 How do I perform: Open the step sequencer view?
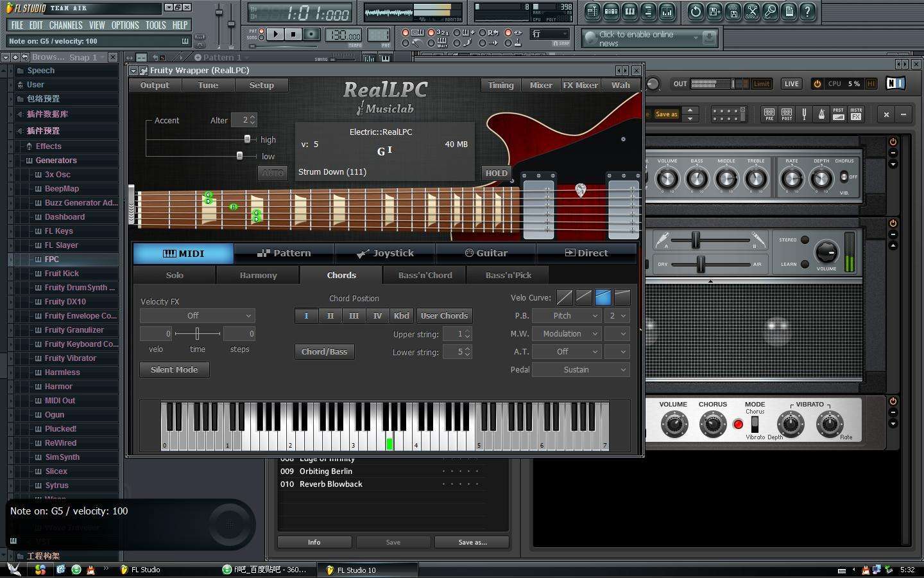[611, 11]
